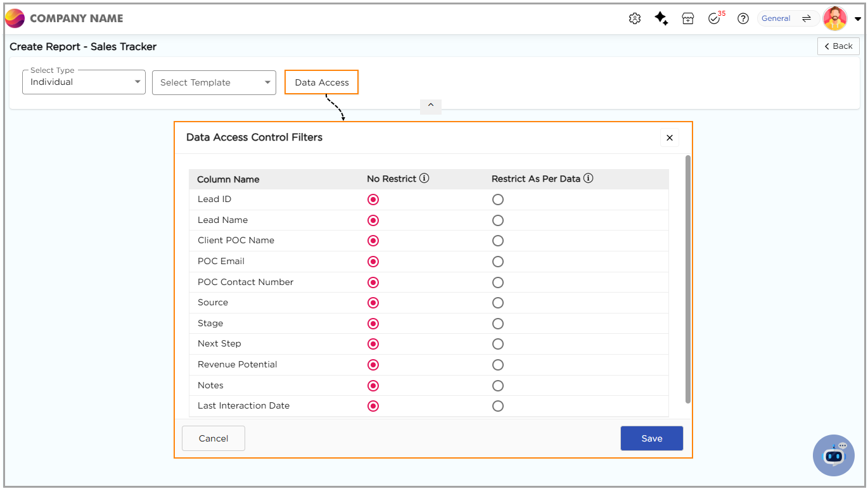Click the swap arrows beside General
Image resolution: width=868 pixels, height=489 pixels.
point(807,19)
